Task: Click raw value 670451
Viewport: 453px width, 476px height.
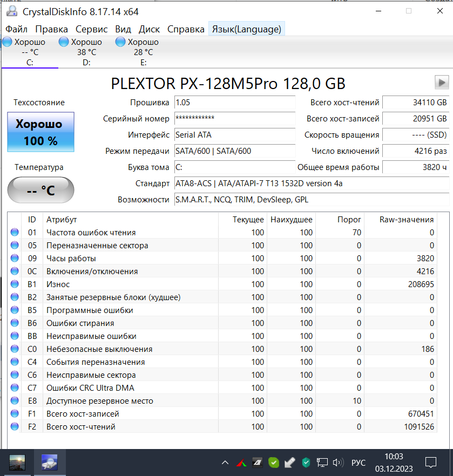Action: [x=421, y=414]
